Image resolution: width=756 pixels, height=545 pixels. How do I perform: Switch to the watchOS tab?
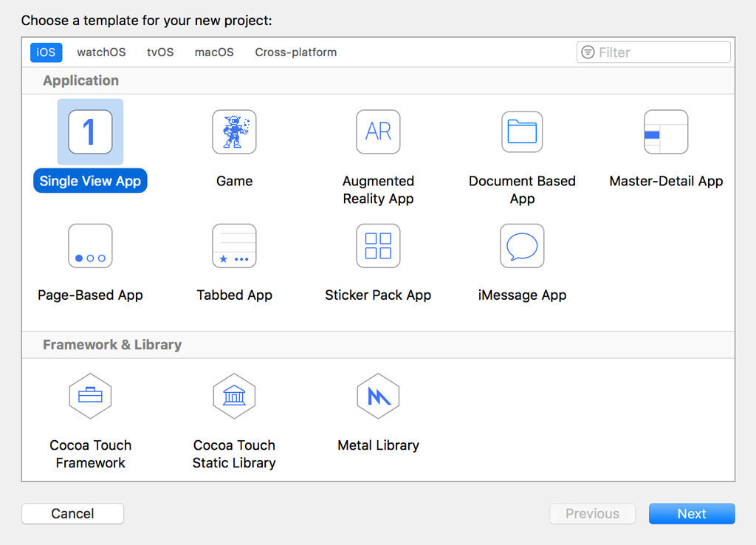pyautogui.click(x=100, y=52)
